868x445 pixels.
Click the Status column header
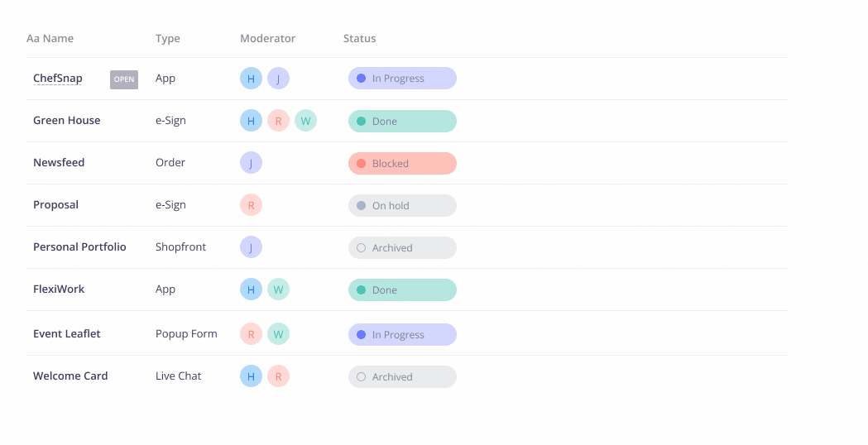359,39
